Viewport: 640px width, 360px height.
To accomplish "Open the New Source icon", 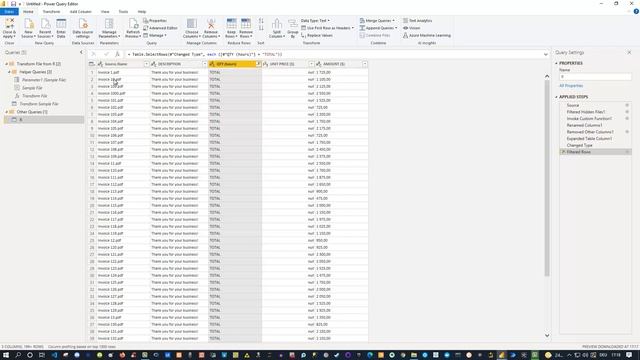I will click(x=29, y=24).
